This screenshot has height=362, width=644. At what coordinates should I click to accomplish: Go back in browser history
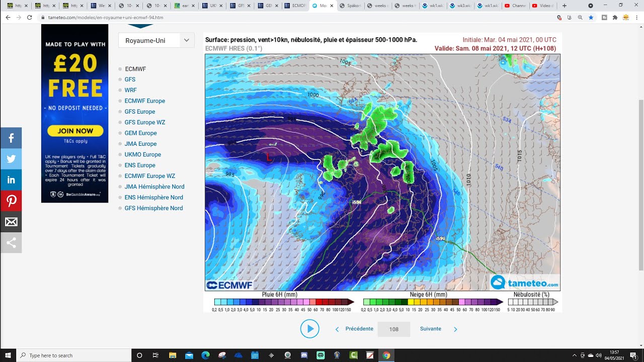coord(8,17)
